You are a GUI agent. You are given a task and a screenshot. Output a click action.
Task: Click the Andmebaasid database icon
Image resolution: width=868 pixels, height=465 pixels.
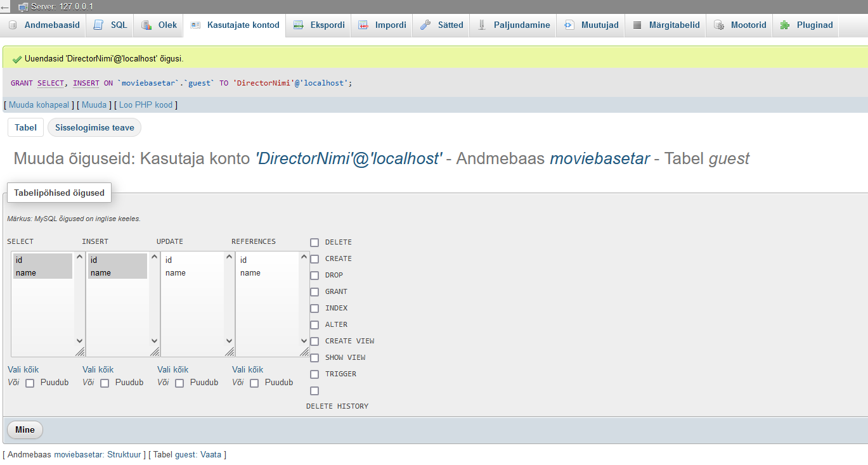[13, 25]
